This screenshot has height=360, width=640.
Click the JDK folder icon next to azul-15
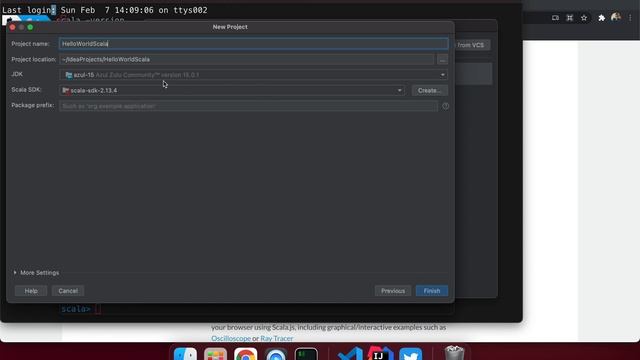69,75
